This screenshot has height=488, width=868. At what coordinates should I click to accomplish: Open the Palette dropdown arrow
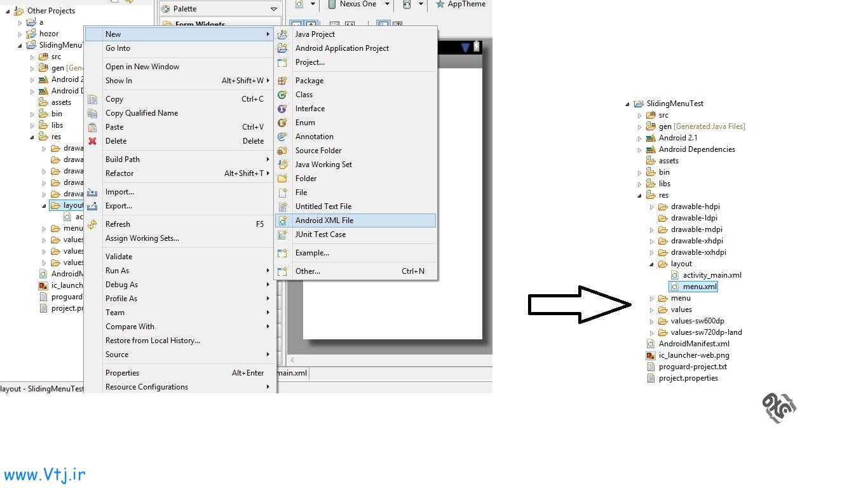(x=274, y=9)
